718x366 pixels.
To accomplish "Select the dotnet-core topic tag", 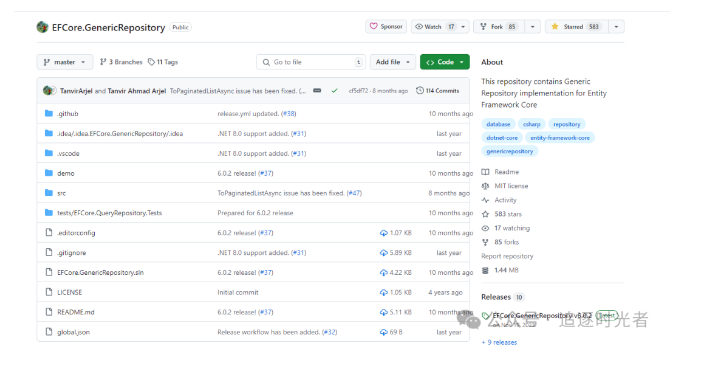I will point(502,137).
